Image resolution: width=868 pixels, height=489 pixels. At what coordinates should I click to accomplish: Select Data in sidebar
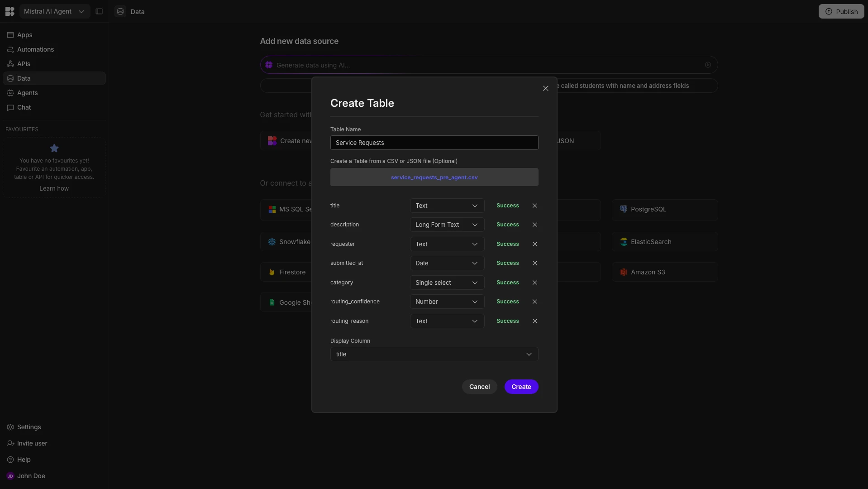click(54, 78)
